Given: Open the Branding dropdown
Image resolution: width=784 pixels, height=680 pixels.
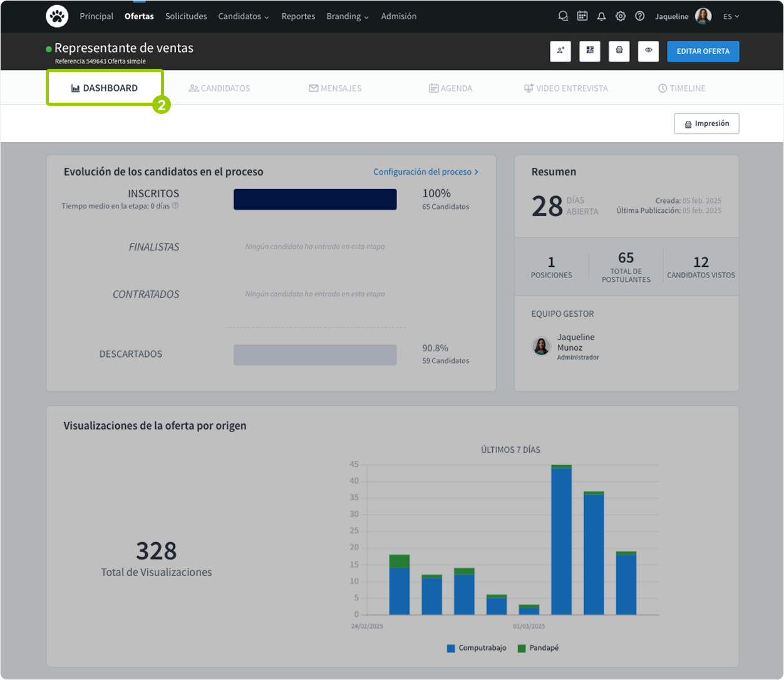Looking at the screenshot, I should pos(348,16).
